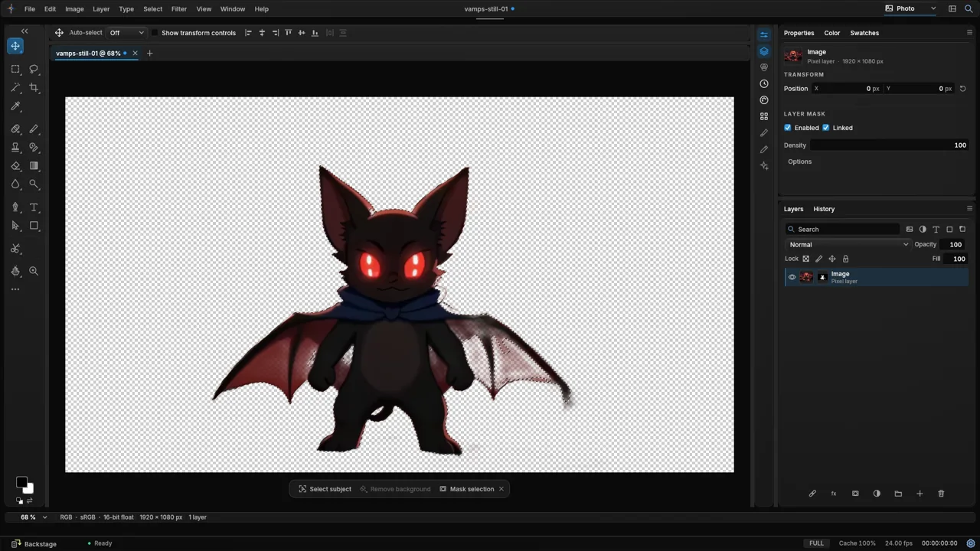The image size is (980, 551).
Task: Click the Select subject button
Action: point(325,489)
